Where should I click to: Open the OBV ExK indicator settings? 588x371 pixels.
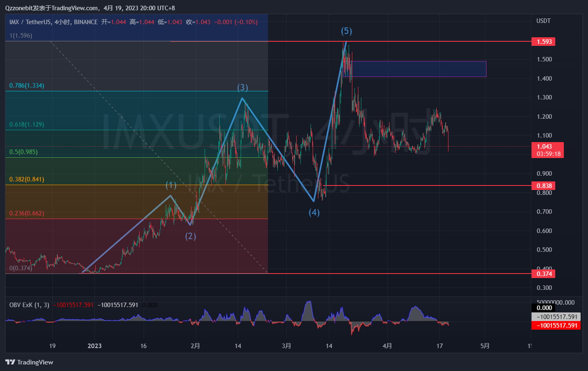click(29, 305)
